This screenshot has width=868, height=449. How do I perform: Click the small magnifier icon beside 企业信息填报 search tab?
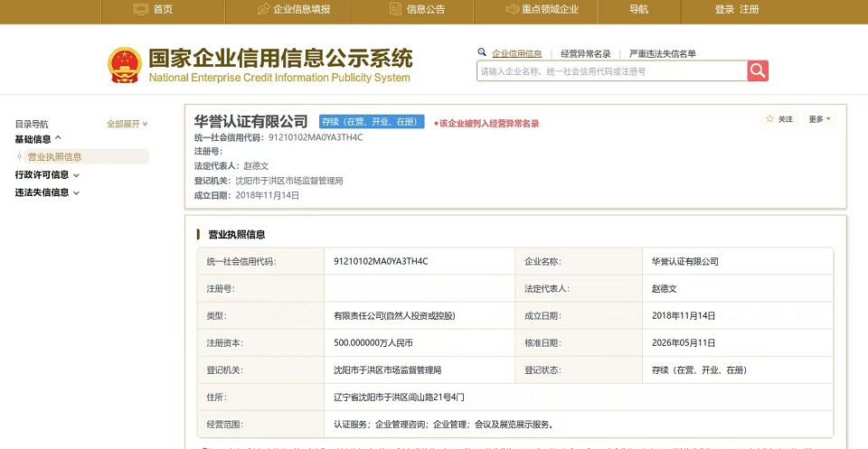[482, 52]
